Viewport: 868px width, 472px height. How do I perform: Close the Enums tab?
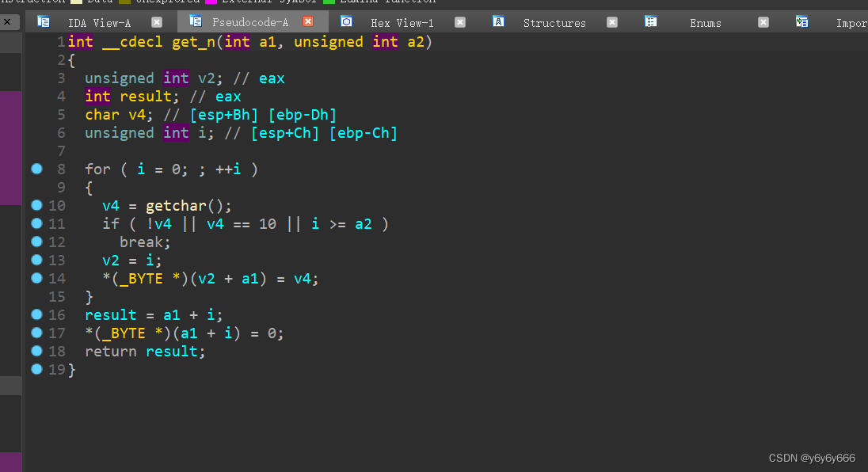(x=763, y=22)
